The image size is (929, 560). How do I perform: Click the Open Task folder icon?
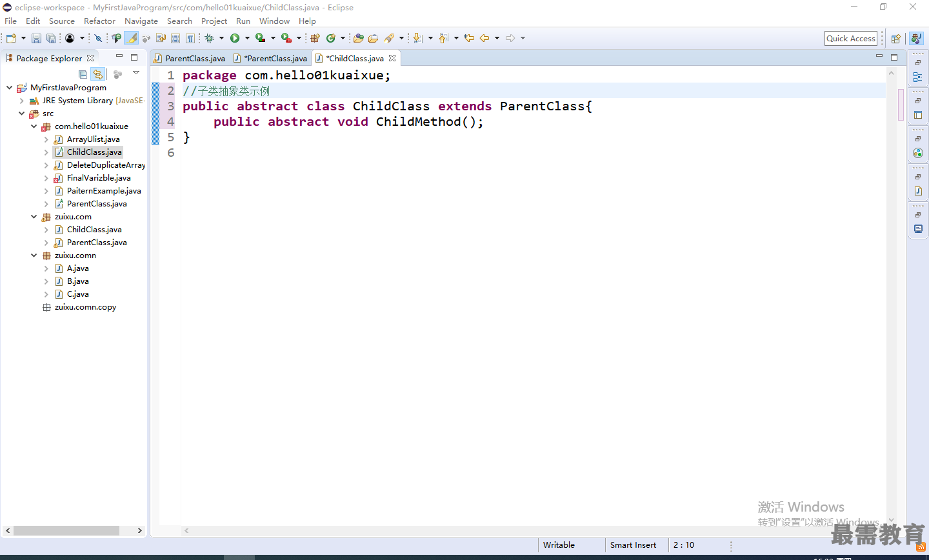[x=373, y=38]
